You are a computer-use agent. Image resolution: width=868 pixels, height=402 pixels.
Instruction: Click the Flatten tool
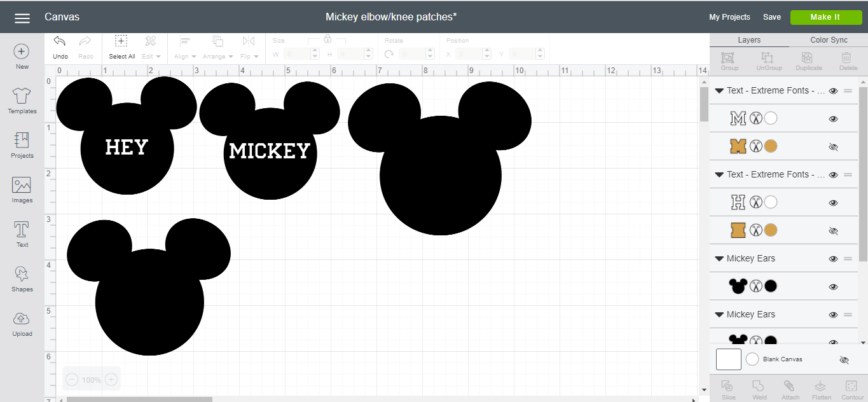coord(820,390)
